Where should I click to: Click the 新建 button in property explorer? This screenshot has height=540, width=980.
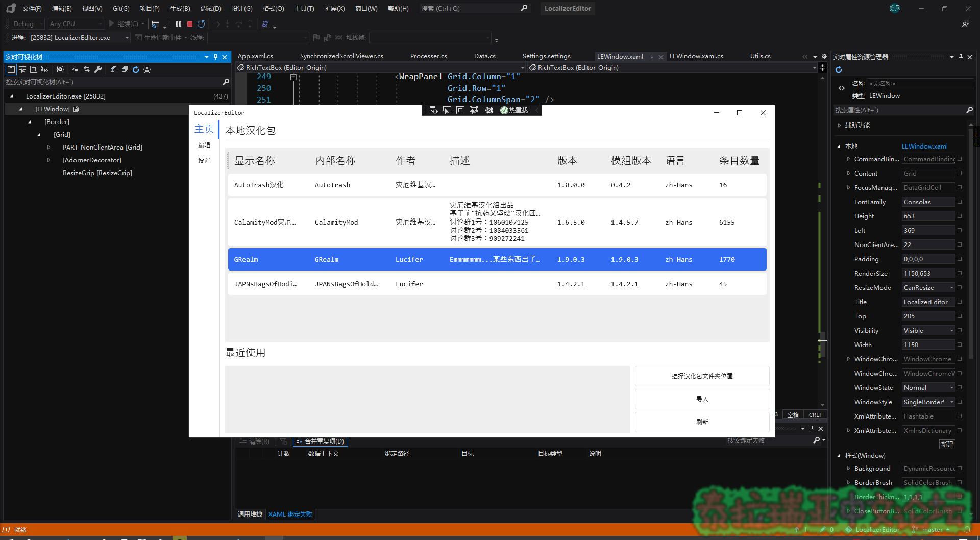coord(947,445)
